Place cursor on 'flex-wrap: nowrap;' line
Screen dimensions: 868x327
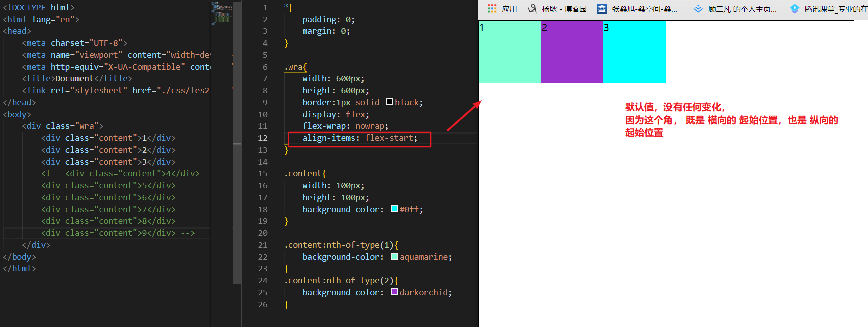pyautogui.click(x=345, y=126)
